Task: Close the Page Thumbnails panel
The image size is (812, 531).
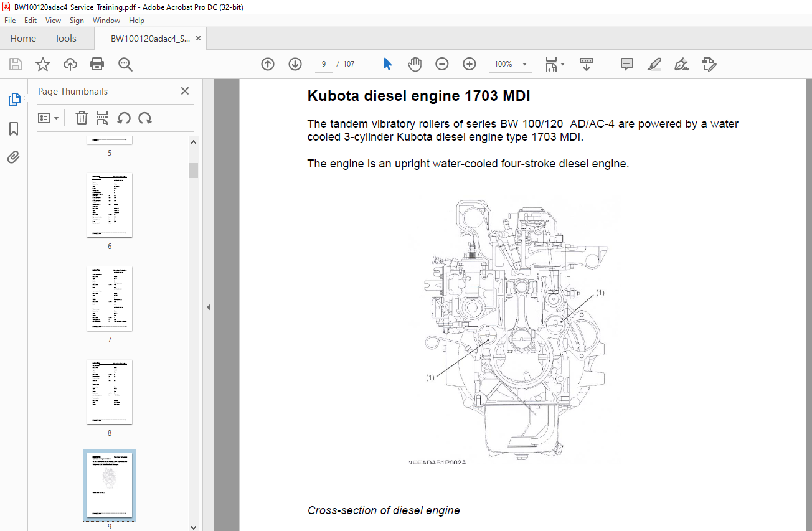Action: coord(185,91)
